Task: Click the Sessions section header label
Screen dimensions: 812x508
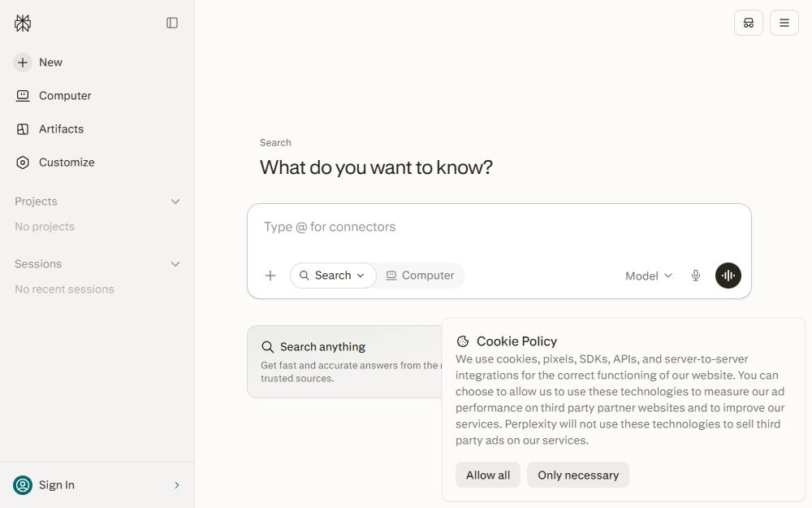Action: pyautogui.click(x=38, y=264)
